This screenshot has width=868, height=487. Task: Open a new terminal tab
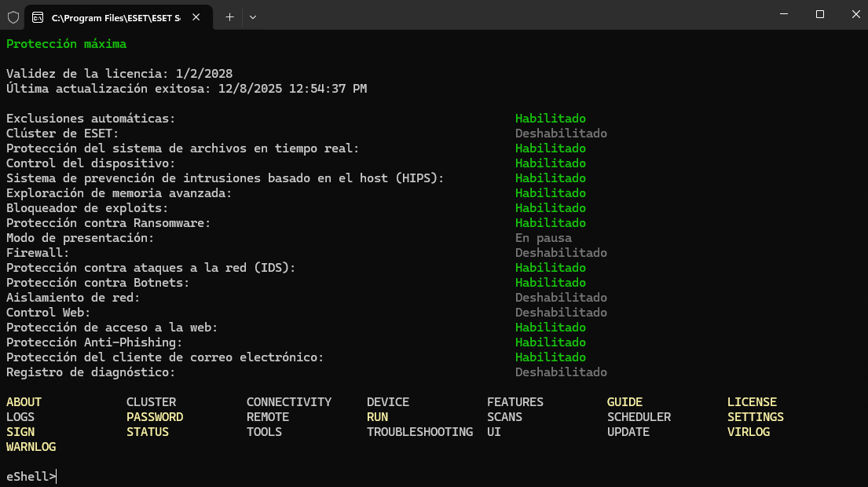click(229, 16)
